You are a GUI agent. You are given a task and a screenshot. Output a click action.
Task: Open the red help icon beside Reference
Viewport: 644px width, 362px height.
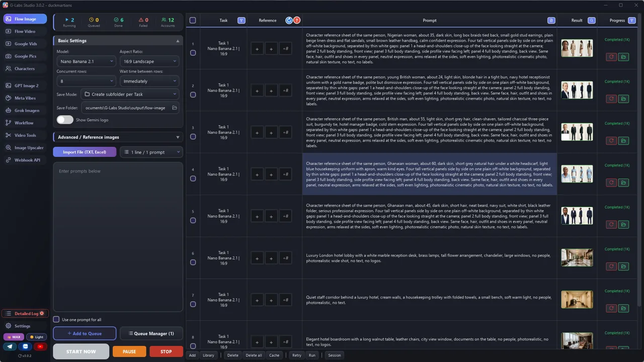point(297,21)
